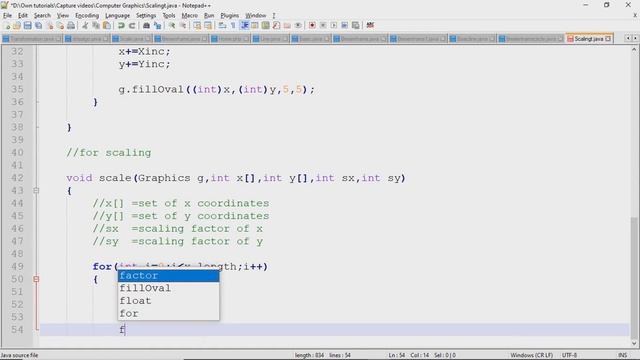This screenshot has width=640, height=360.
Task: Toggle show all characters icon
Action: point(233,25)
